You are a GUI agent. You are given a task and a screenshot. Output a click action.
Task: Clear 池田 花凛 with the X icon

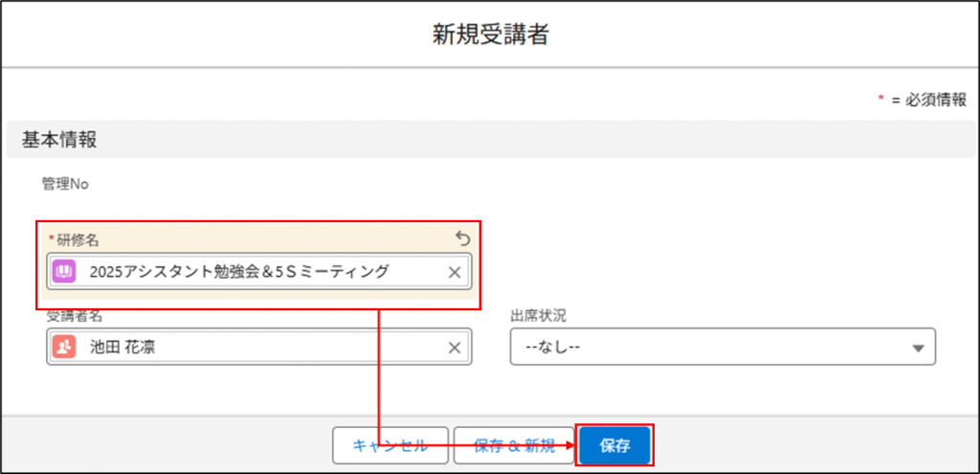click(455, 348)
